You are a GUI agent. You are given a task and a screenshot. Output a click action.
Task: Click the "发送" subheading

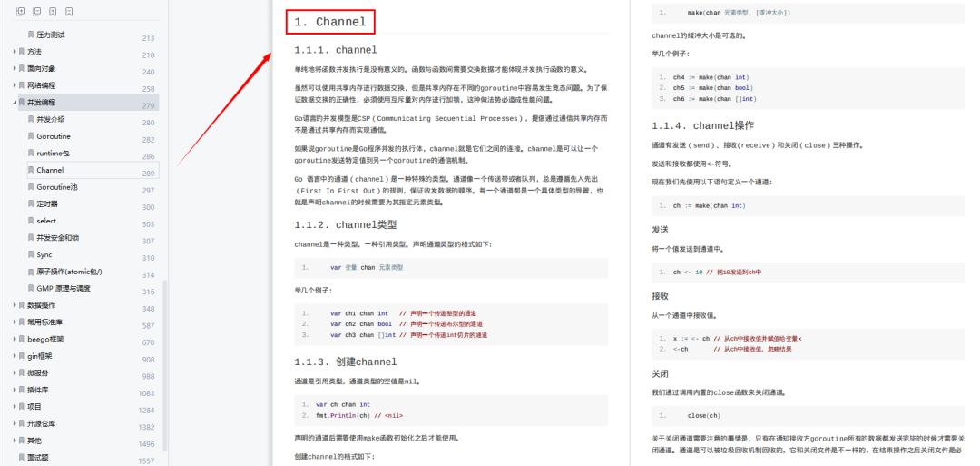pyautogui.click(x=660, y=230)
